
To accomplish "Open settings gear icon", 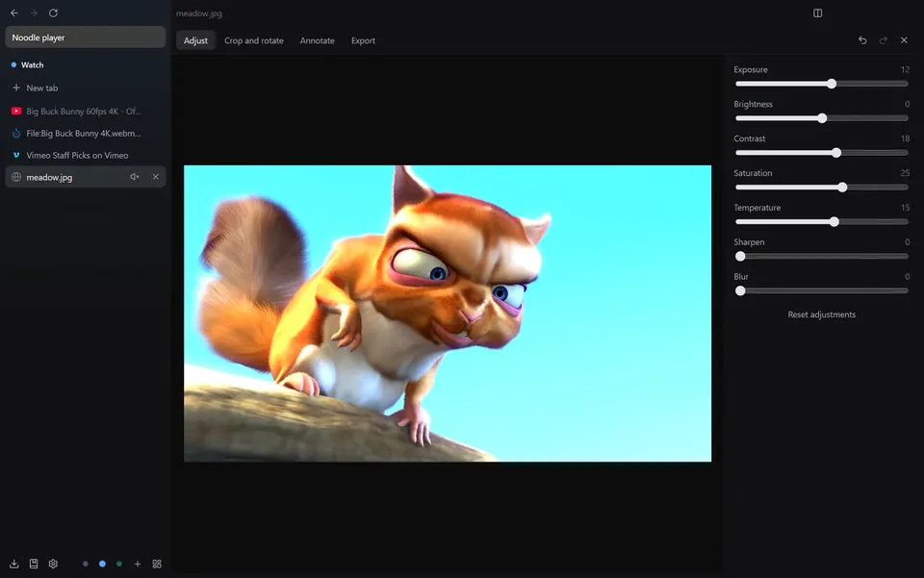I will pyautogui.click(x=53, y=564).
